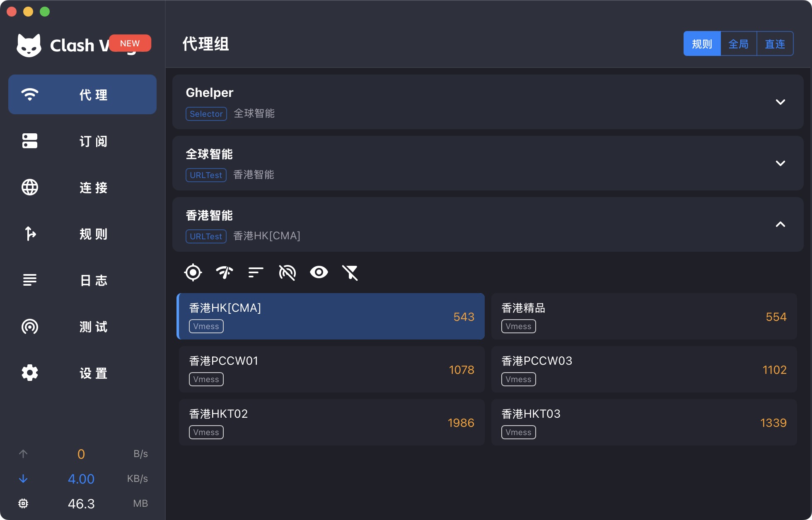This screenshot has height=520, width=812.
Task: Expand the Ghelper proxy group
Action: pyautogui.click(x=780, y=102)
